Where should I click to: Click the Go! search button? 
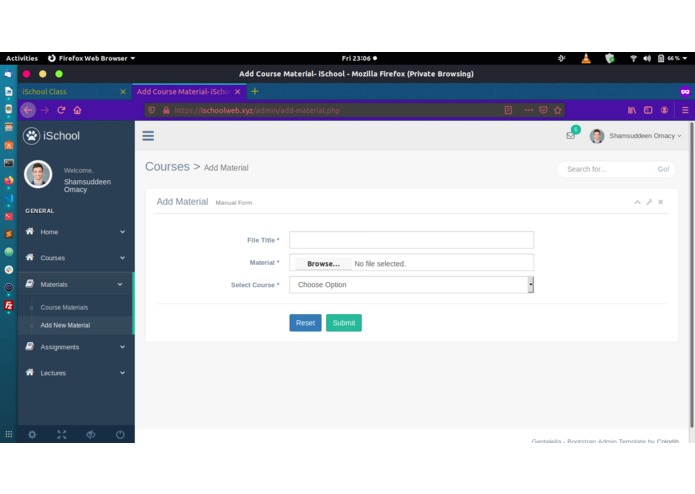tap(663, 169)
